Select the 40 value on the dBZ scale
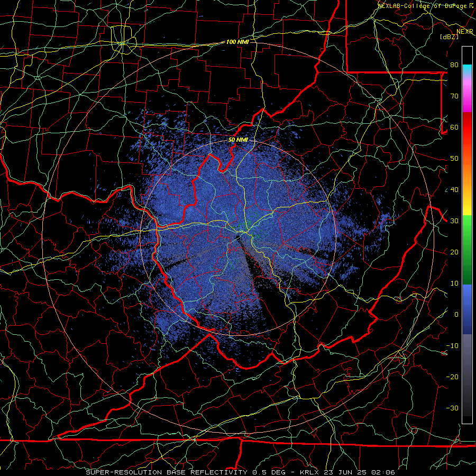 454,190
